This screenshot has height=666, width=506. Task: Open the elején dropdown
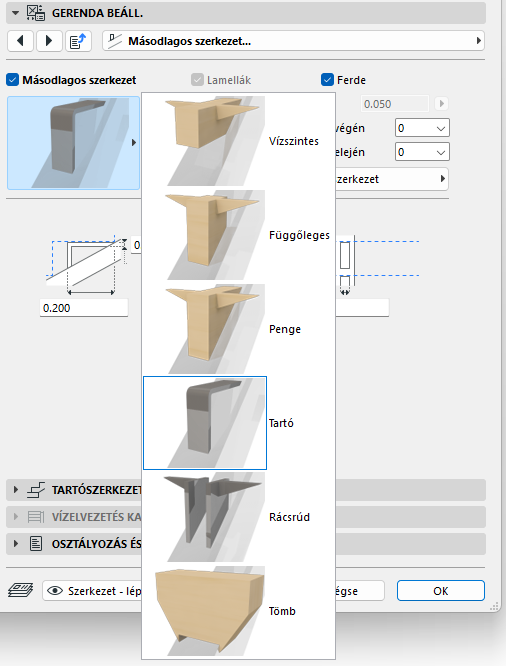422,152
